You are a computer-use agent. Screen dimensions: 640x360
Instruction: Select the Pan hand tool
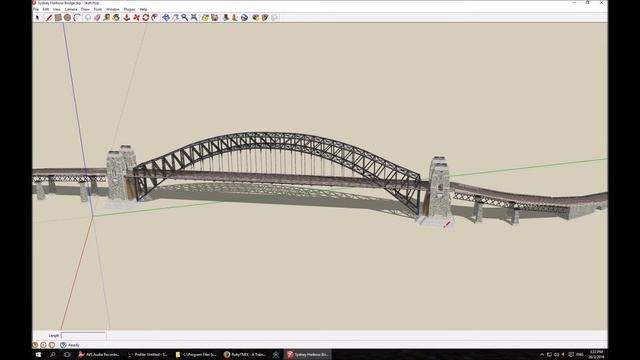click(x=176, y=18)
